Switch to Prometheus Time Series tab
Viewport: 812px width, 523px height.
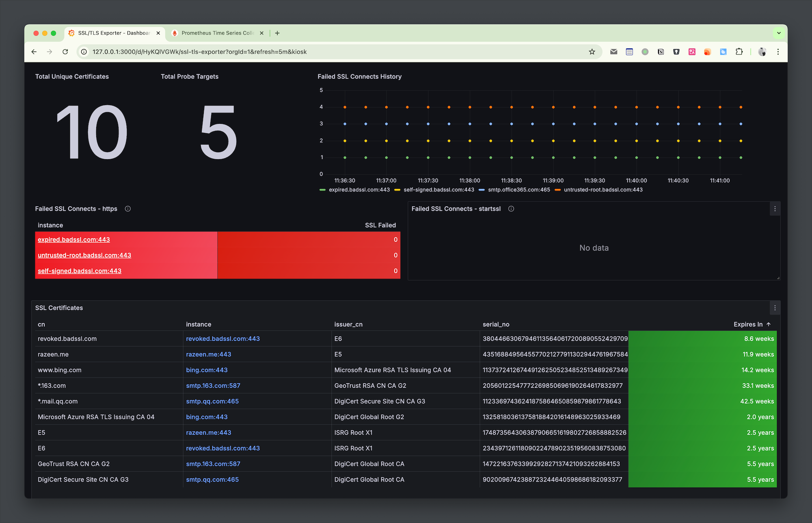tap(218, 33)
